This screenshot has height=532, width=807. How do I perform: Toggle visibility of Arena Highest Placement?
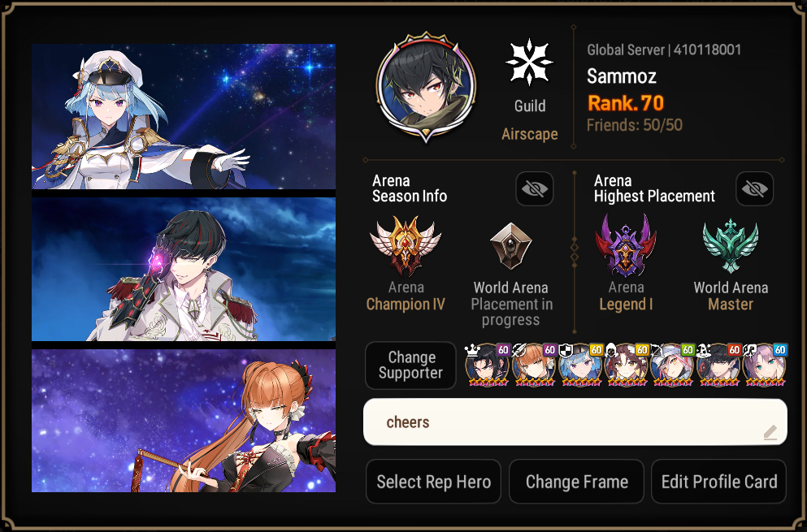click(754, 188)
